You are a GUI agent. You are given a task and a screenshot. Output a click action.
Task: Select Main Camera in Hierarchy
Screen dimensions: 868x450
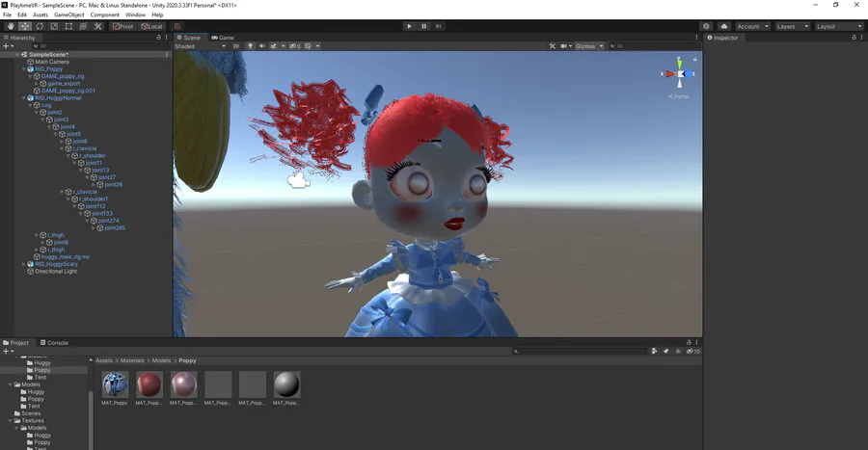click(x=51, y=62)
